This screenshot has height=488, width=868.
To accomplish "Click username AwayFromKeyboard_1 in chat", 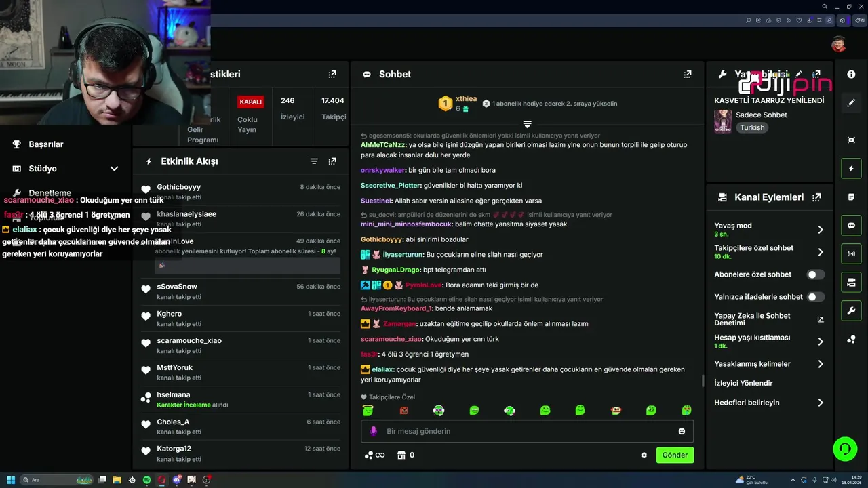I will pyautogui.click(x=396, y=308).
